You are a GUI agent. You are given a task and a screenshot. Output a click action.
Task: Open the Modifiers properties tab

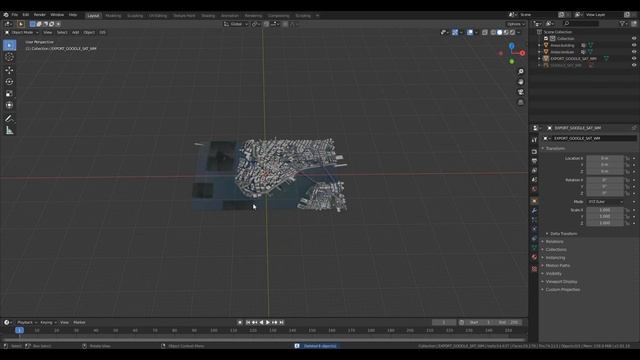point(534,211)
